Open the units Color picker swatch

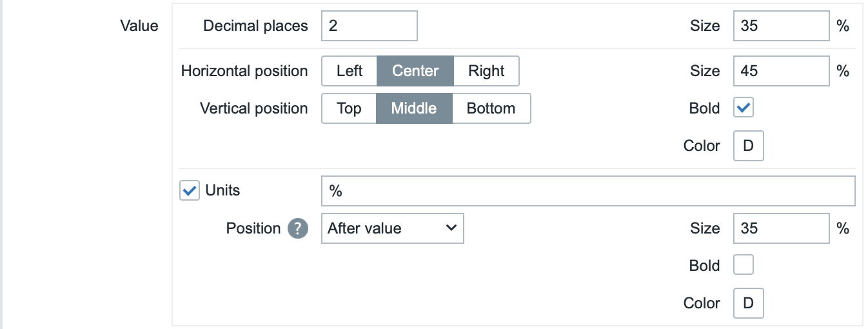click(x=748, y=303)
